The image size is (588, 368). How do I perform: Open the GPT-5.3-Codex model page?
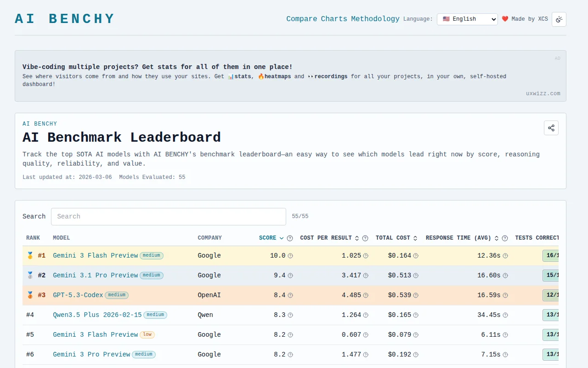coord(78,295)
